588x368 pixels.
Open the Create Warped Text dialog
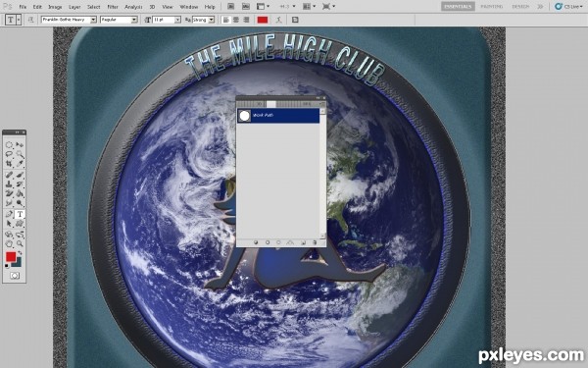tap(278, 20)
